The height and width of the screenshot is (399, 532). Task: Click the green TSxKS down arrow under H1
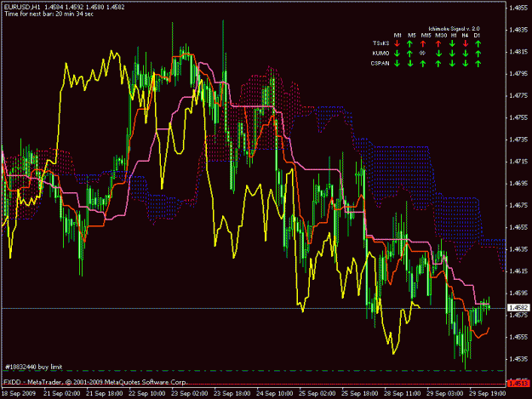452,43
